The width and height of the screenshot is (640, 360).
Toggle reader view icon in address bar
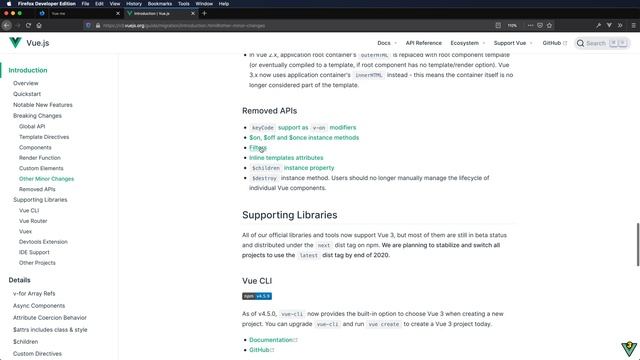point(498,25)
